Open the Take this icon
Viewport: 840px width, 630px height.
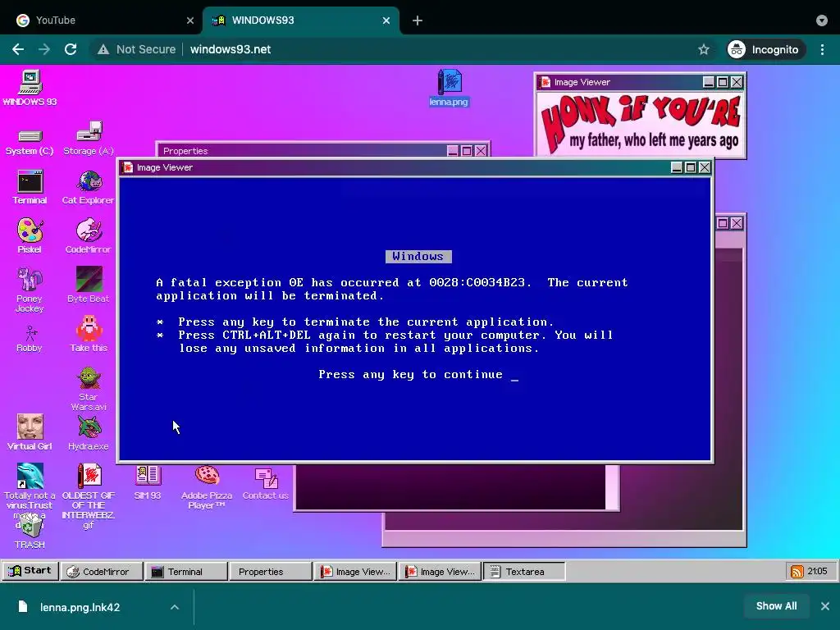[x=89, y=333]
